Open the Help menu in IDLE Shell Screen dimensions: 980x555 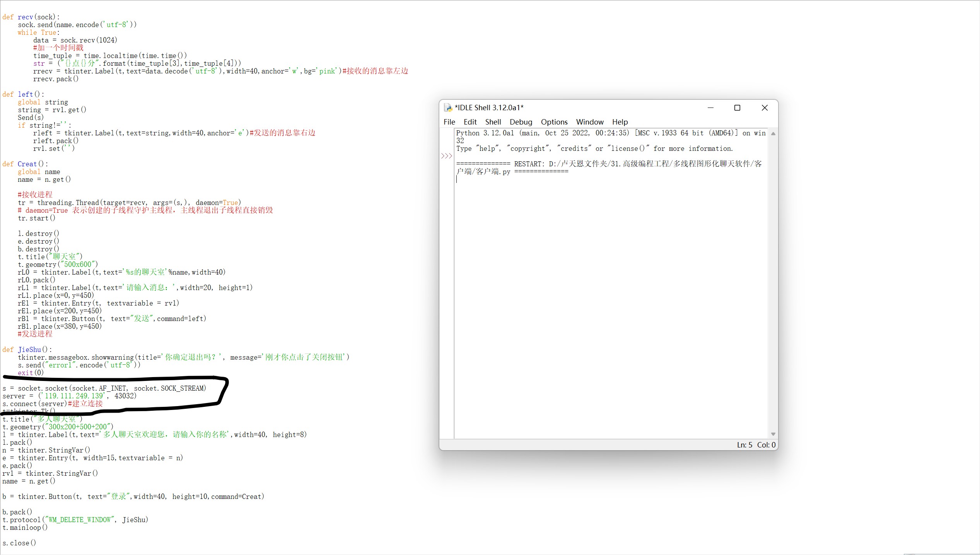[x=620, y=122]
